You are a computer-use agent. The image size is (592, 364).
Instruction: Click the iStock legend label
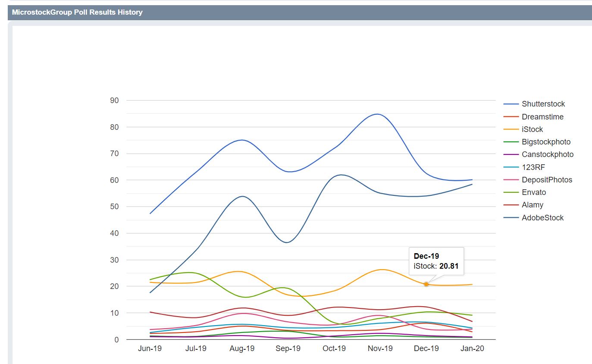pyautogui.click(x=532, y=129)
